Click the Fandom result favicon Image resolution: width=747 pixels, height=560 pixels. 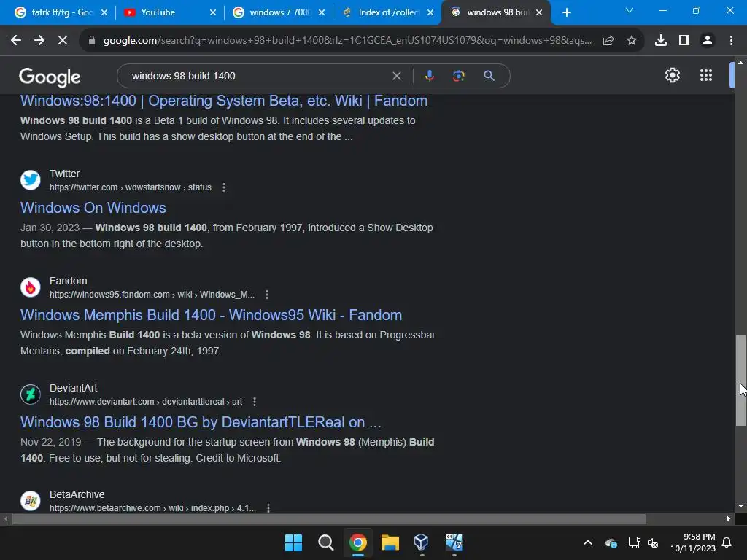tap(31, 287)
